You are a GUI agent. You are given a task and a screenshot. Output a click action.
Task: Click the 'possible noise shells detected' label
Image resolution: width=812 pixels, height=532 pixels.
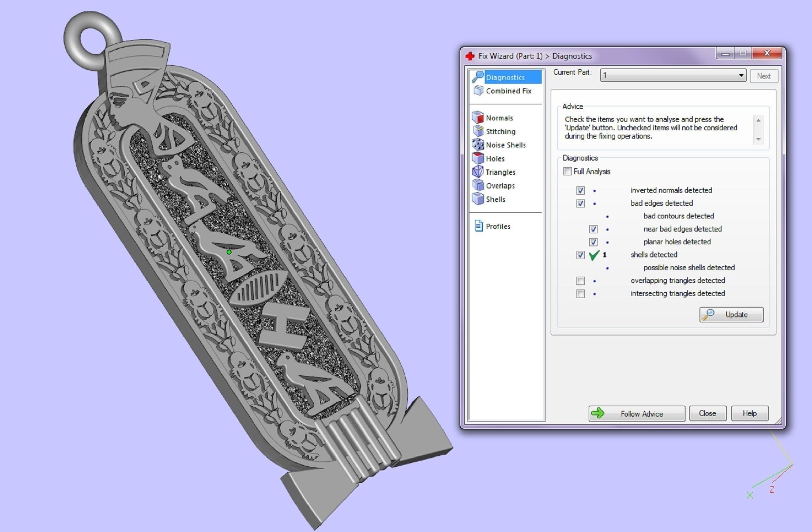689,267
